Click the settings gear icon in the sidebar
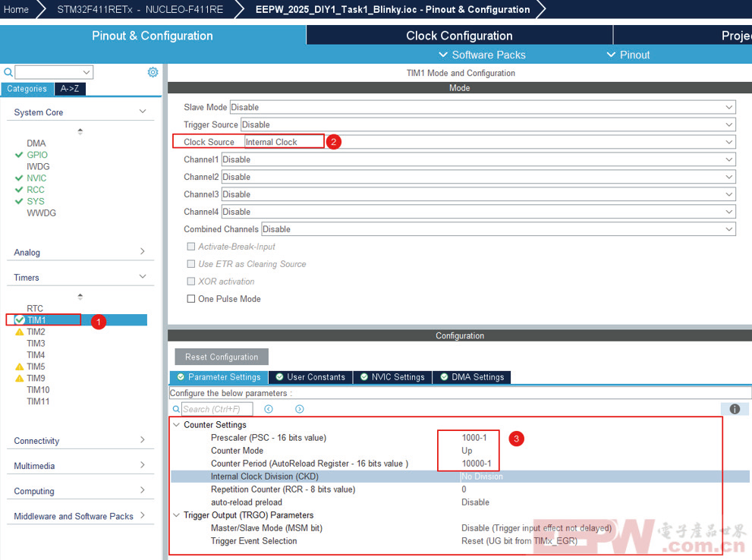Screen dimensions: 752x560 pos(153,72)
